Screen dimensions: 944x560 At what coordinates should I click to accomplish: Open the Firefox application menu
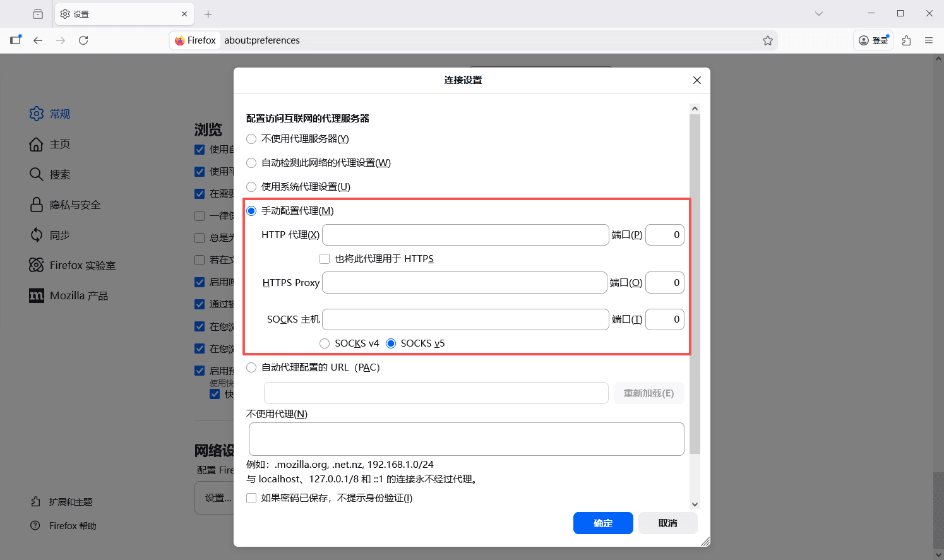929,40
